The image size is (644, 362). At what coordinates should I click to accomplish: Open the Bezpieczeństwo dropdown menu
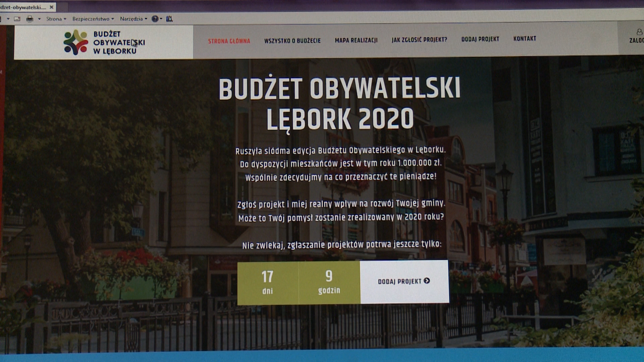coord(93,19)
